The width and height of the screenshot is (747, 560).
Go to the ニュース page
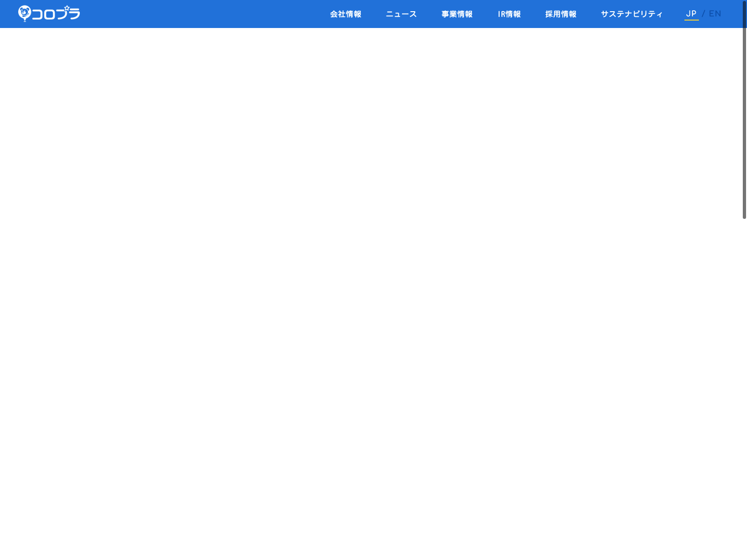click(401, 14)
